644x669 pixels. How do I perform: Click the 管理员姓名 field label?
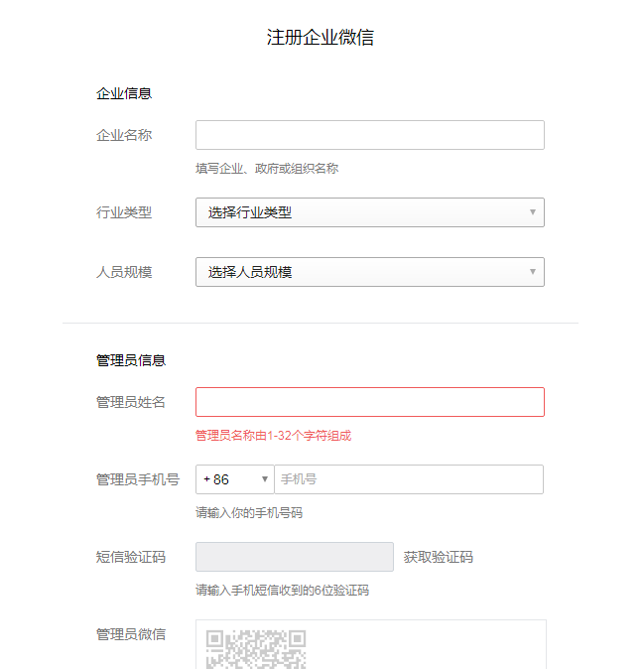click(x=131, y=402)
